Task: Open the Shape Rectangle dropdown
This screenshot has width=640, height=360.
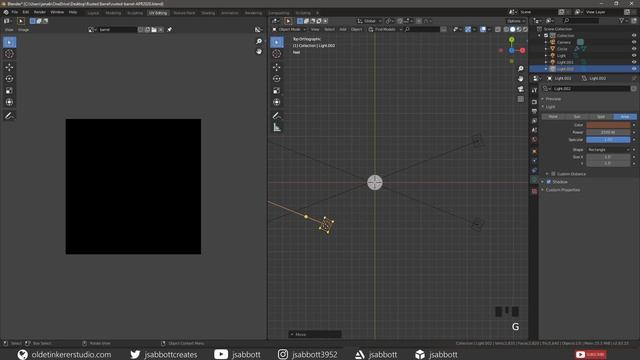Action: 608,150
